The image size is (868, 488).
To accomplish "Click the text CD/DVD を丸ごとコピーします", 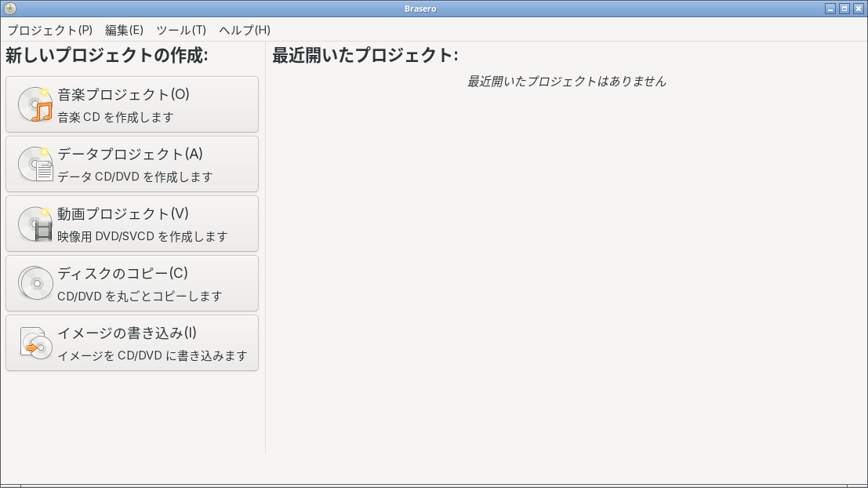I will click(140, 297).
